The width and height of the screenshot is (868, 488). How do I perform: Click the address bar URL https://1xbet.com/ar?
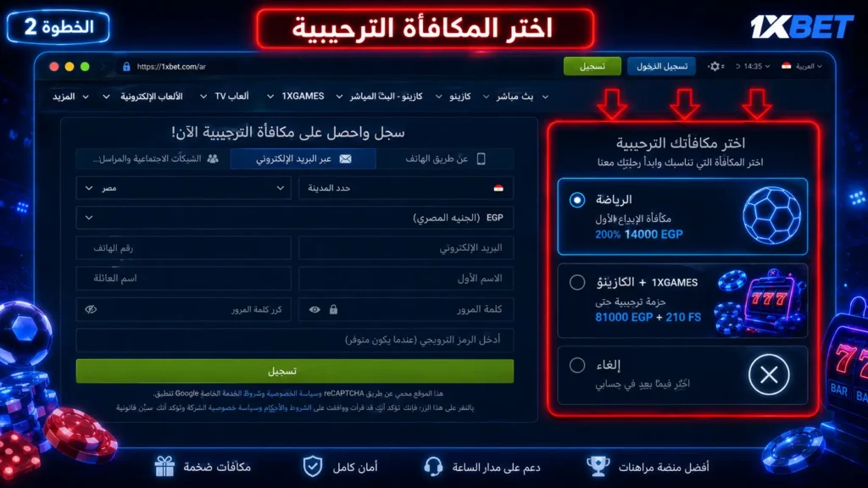[171, 66]
